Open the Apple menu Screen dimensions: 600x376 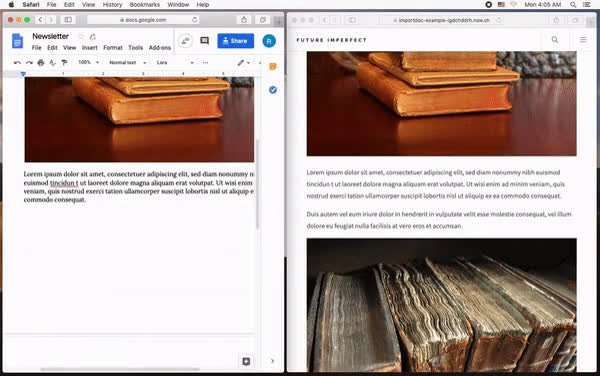point(11,5)
